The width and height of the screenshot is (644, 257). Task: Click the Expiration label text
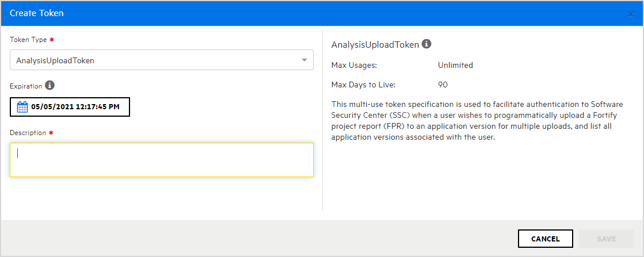click(x=26, y=86)
